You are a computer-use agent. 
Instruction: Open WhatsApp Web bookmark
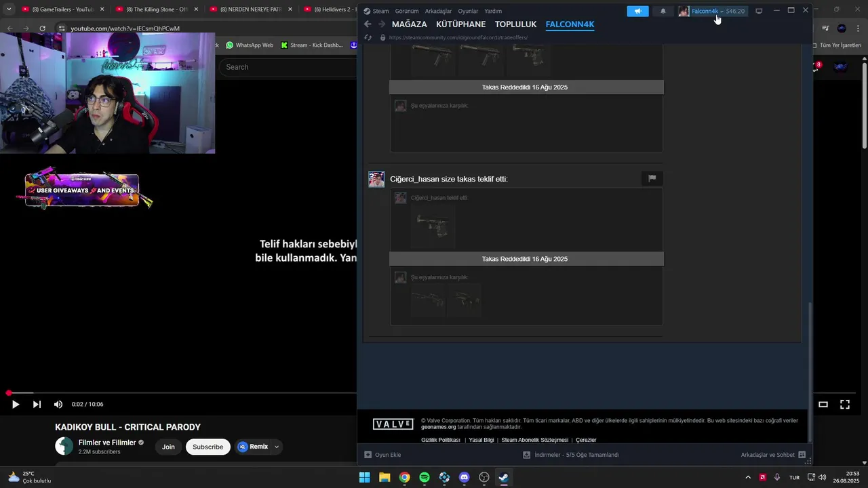tap(250, 45)
